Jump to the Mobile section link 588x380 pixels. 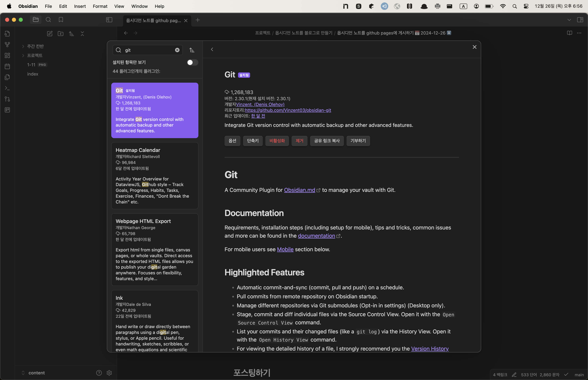click(285, 250)
